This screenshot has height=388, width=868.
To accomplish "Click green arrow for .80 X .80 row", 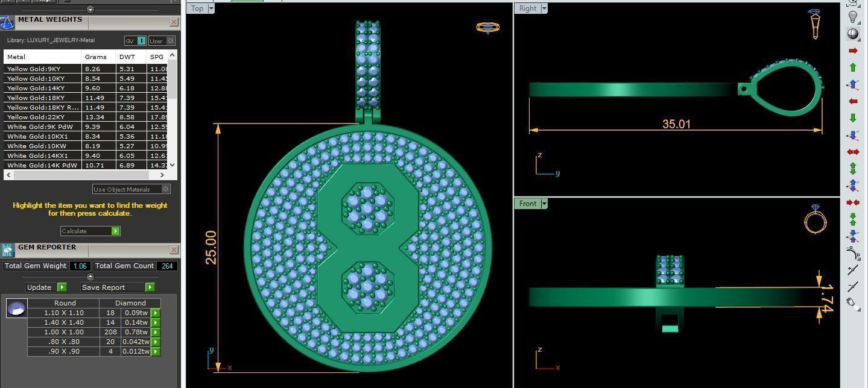I will click(x=156, y=342).
